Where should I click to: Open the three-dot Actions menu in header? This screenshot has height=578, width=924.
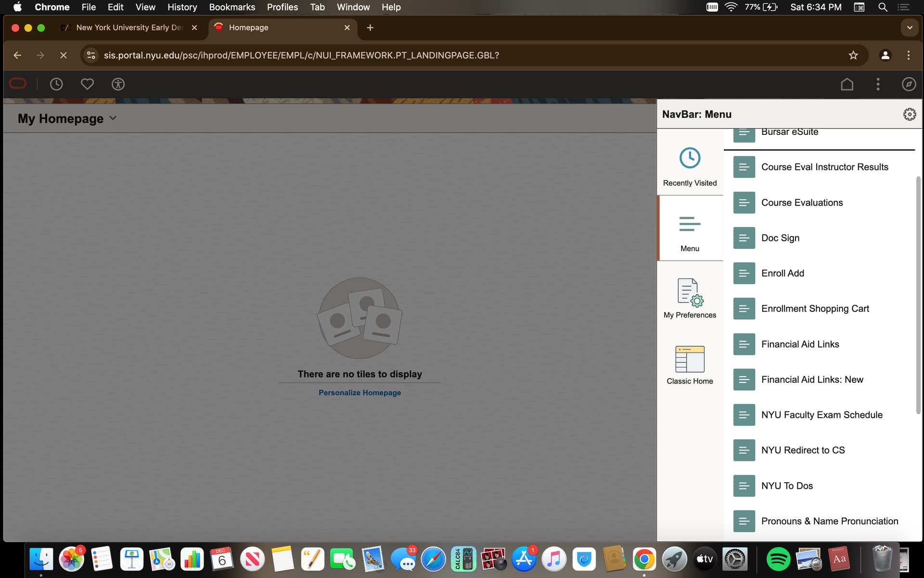(x=878, y=84)
